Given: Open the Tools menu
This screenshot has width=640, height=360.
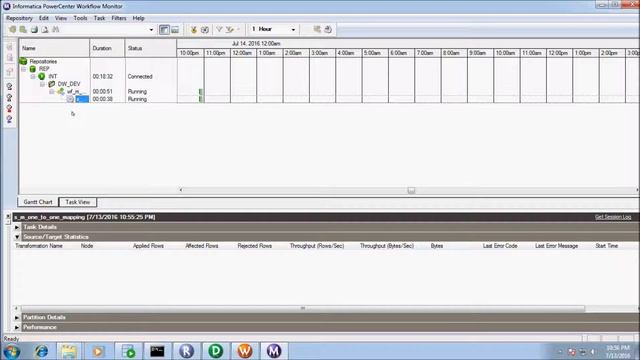Looking at the screenshot, I should click(80, 18).
